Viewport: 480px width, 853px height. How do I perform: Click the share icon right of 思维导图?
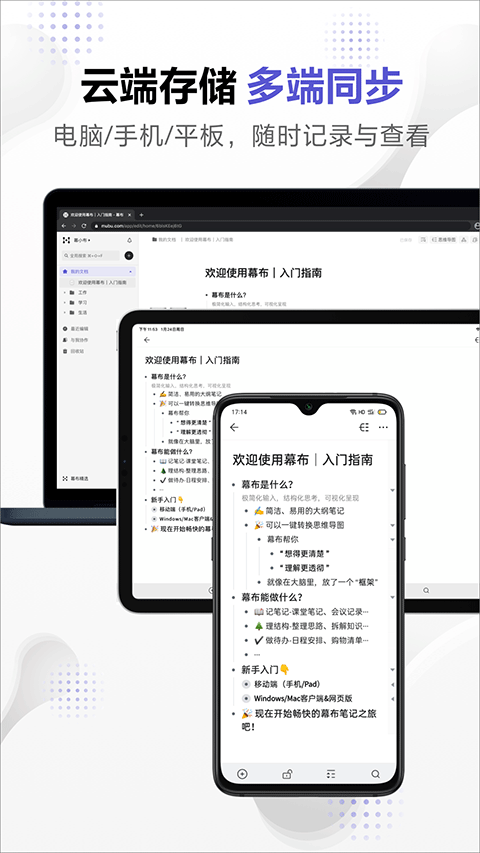click(464, 239)
